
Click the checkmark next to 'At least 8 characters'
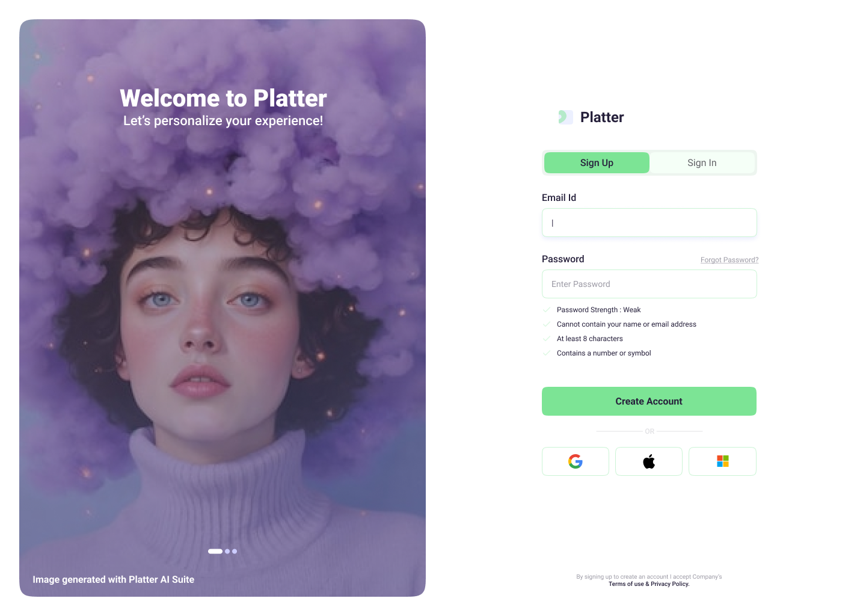(547, 339)
